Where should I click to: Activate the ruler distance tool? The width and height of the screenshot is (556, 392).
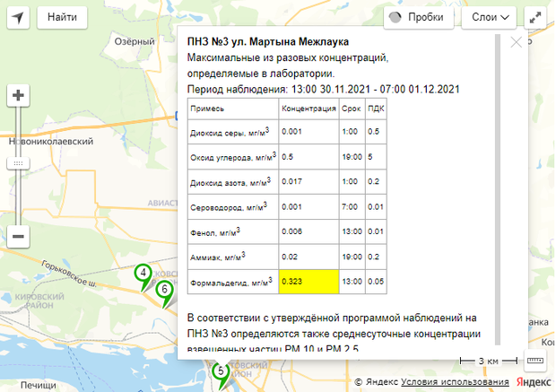(x=535, y=361)
